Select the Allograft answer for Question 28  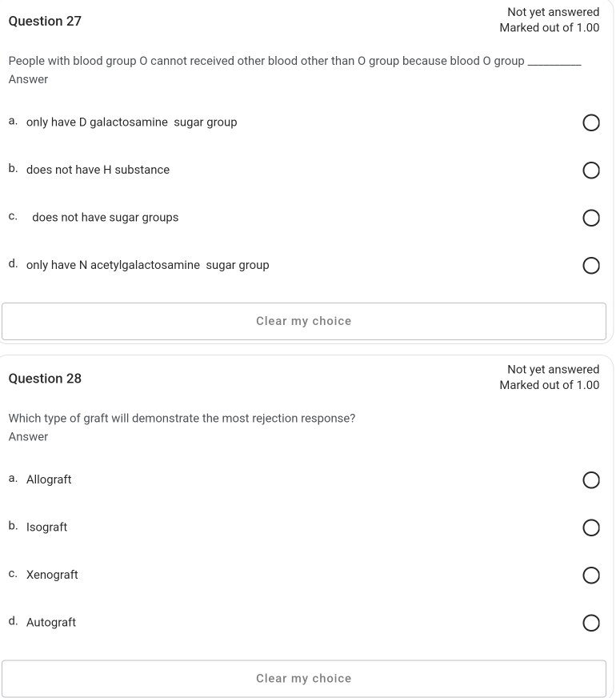click(x=591, y=479)
